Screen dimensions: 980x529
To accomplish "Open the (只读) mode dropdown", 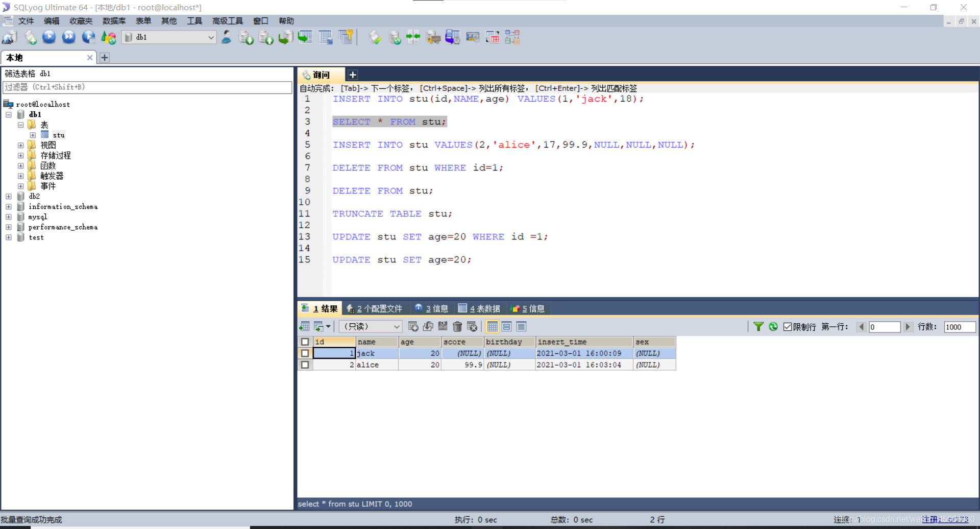I will coord(396,327).
